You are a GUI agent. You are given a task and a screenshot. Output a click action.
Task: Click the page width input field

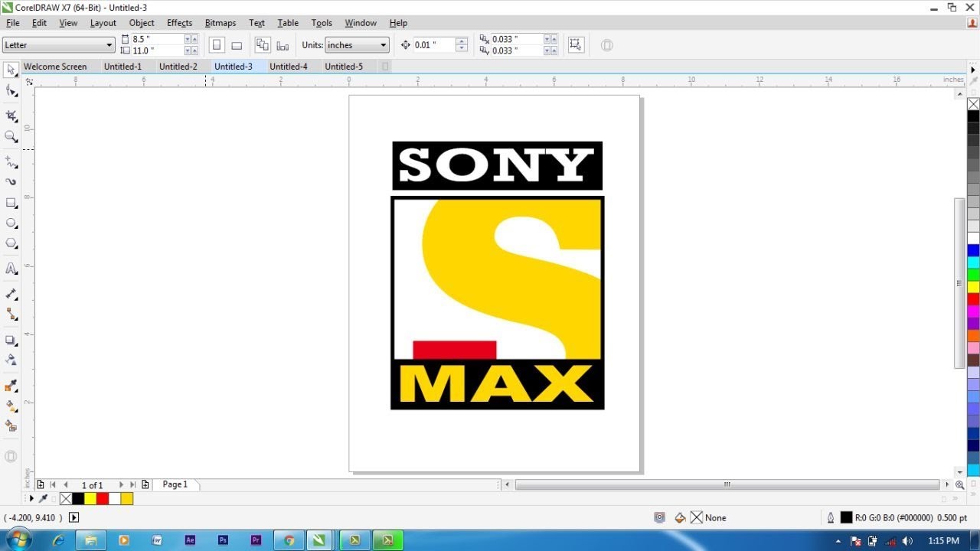(x=157, y=39)
